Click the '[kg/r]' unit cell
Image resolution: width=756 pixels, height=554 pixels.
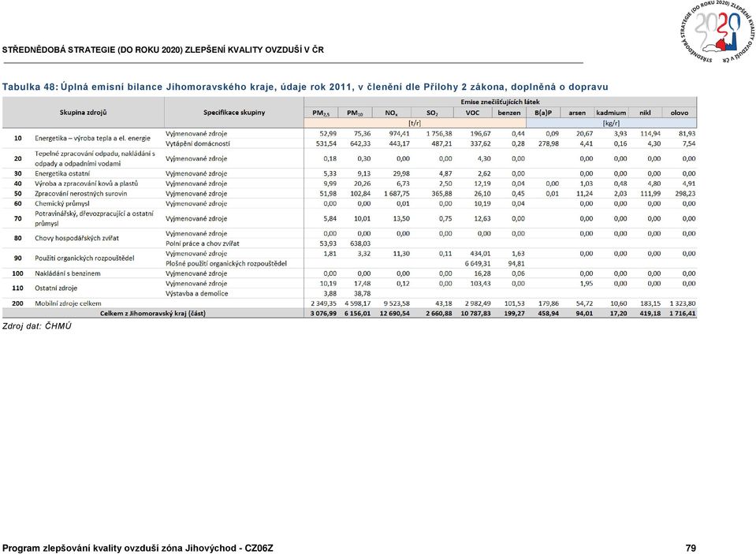(x=611, y=123)
